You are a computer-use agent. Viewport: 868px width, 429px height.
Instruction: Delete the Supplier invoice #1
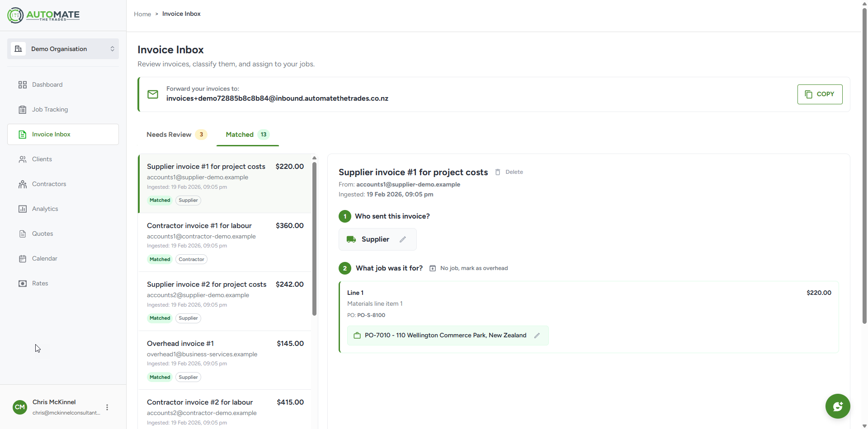click(x=509, y=172)
